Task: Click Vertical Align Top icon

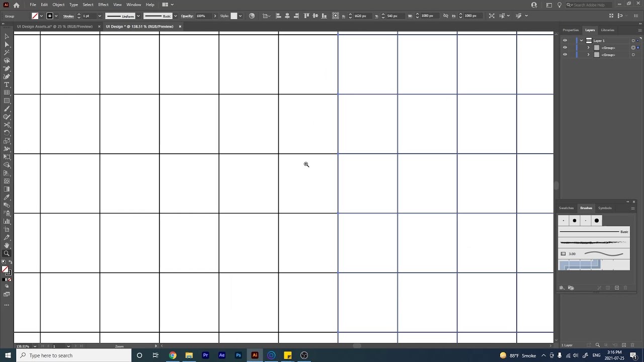Action: 306,16
